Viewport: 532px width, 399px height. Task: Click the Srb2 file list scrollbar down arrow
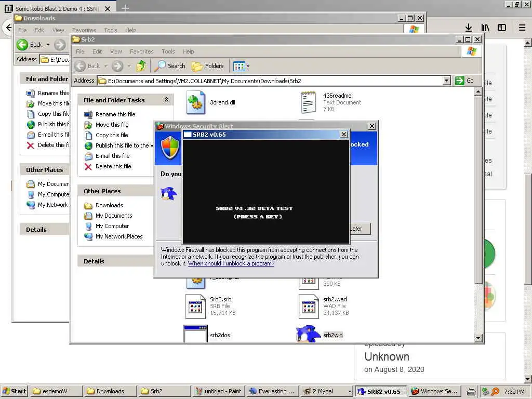pos(478,338)
